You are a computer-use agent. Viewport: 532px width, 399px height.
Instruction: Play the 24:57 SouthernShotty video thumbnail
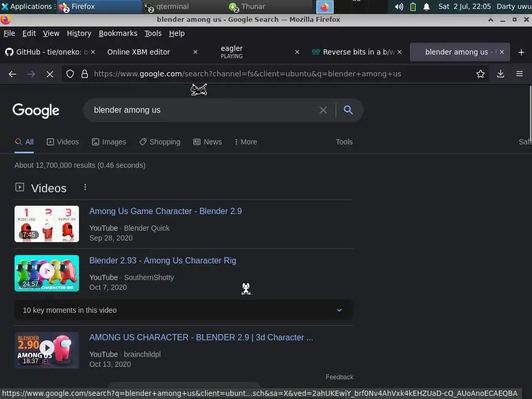47,273
